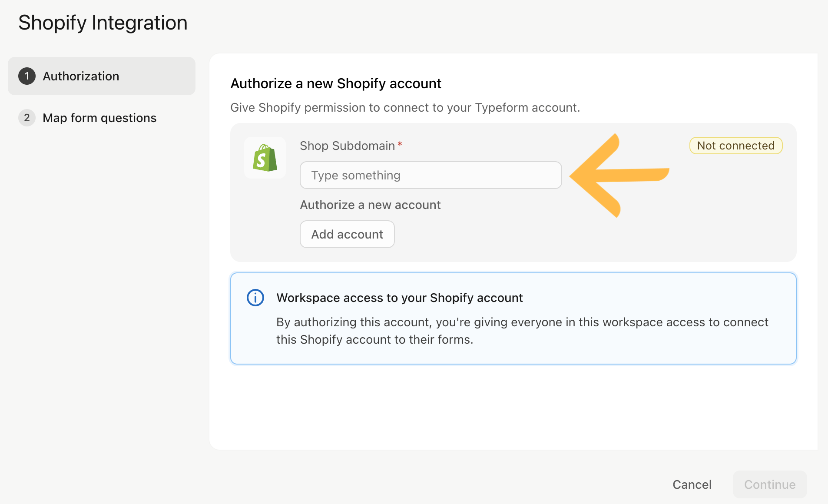Cancel the Shopify integration setup

(x=692, y=484)
